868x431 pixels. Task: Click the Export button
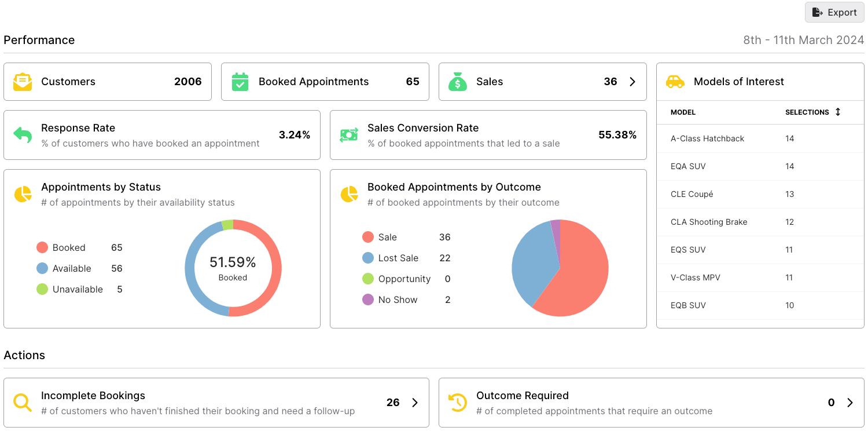834,12
